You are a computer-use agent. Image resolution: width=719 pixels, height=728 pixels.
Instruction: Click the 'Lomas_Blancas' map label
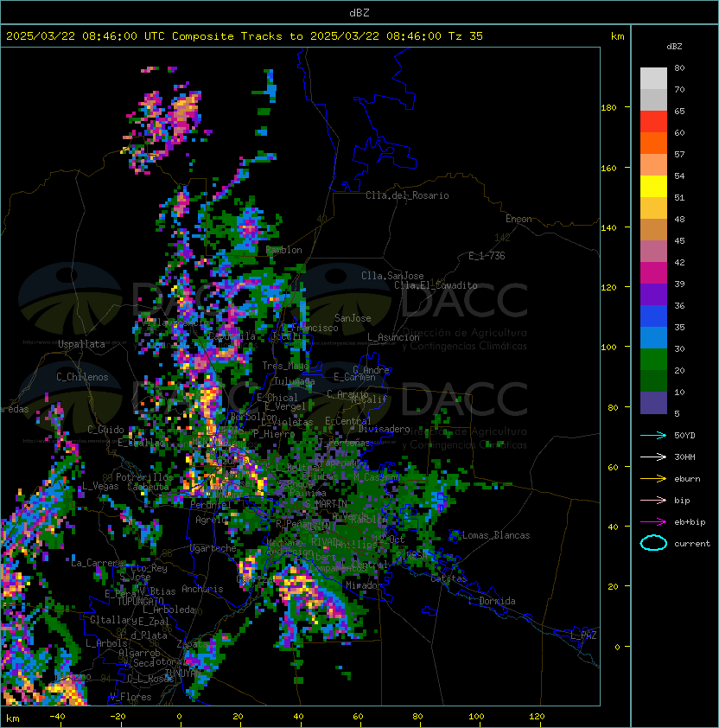click(x=496, y=535)
